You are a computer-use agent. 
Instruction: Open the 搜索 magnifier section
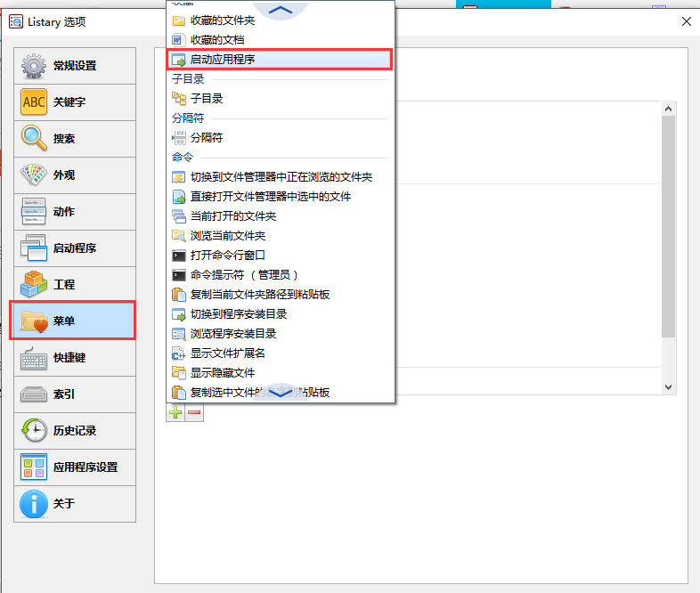75,139
